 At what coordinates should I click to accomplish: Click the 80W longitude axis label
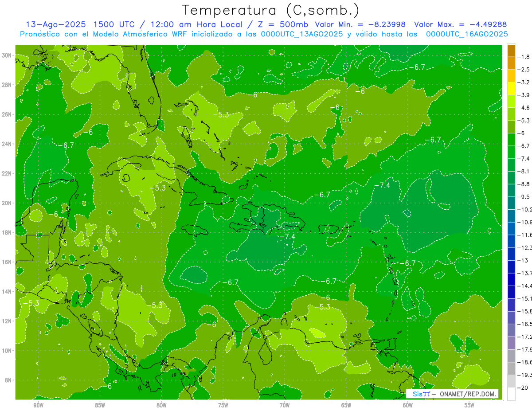tap(161, 405)
